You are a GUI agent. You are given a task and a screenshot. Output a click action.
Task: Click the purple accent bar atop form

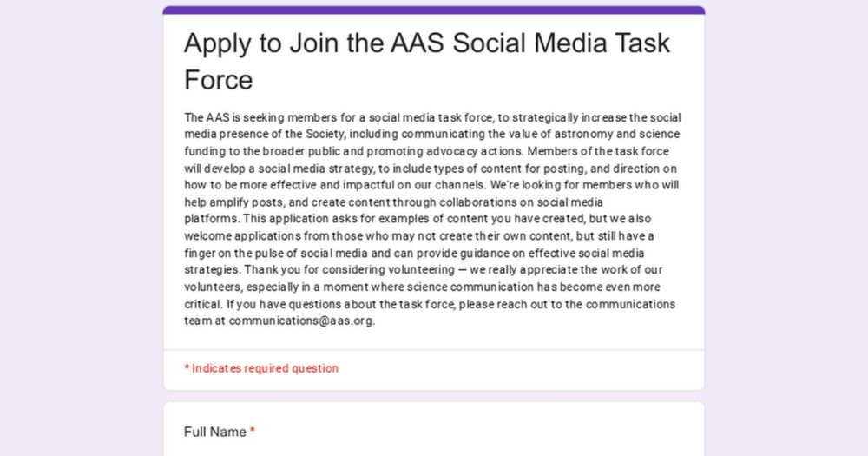pos(434,10)
